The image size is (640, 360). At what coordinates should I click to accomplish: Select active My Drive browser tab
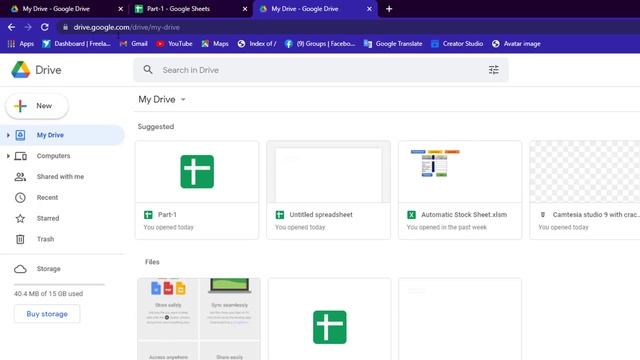pos(314,9)
